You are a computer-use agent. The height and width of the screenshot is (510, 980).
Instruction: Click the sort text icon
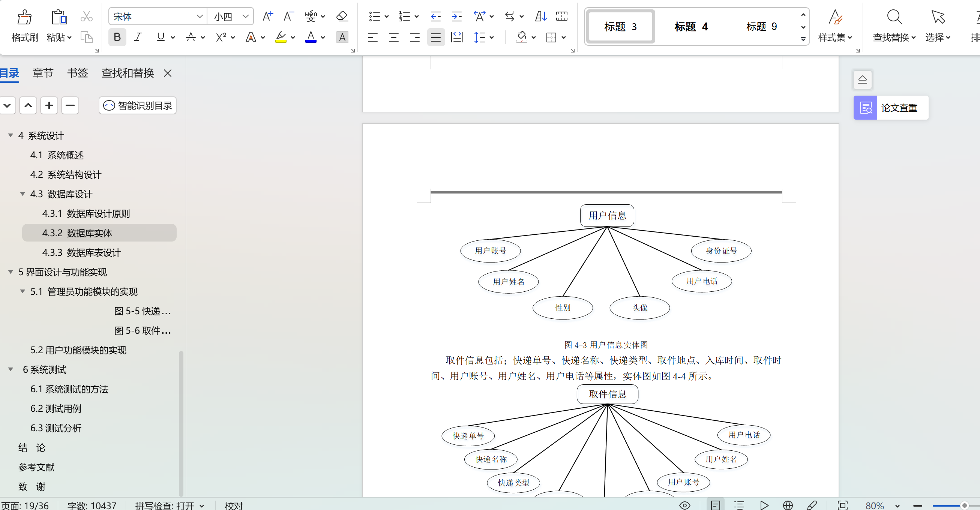[540, 16]
